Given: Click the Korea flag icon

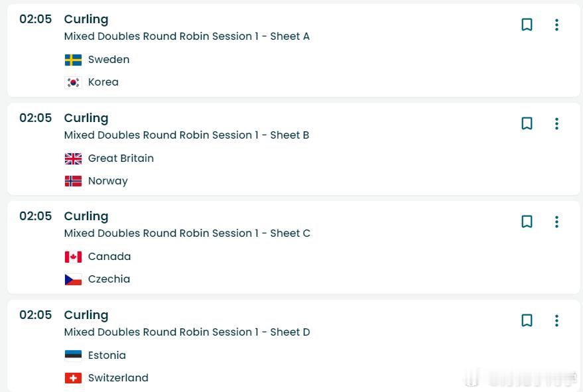Looking at the screenshot, I should 73,82.
